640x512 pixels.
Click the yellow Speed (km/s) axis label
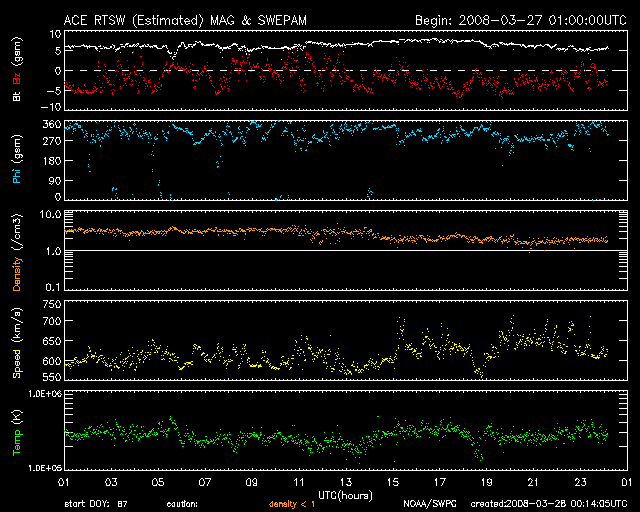pos(17,343)
